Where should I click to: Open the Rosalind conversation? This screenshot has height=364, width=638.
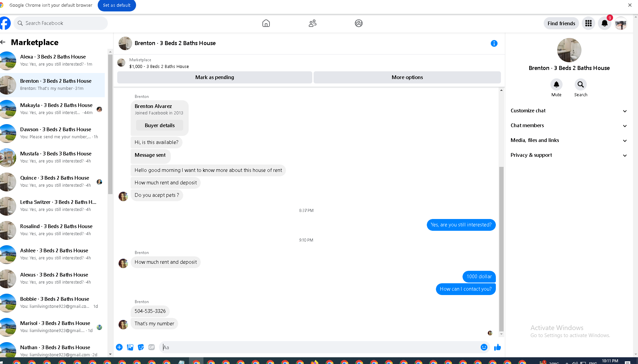click(53, 230)
